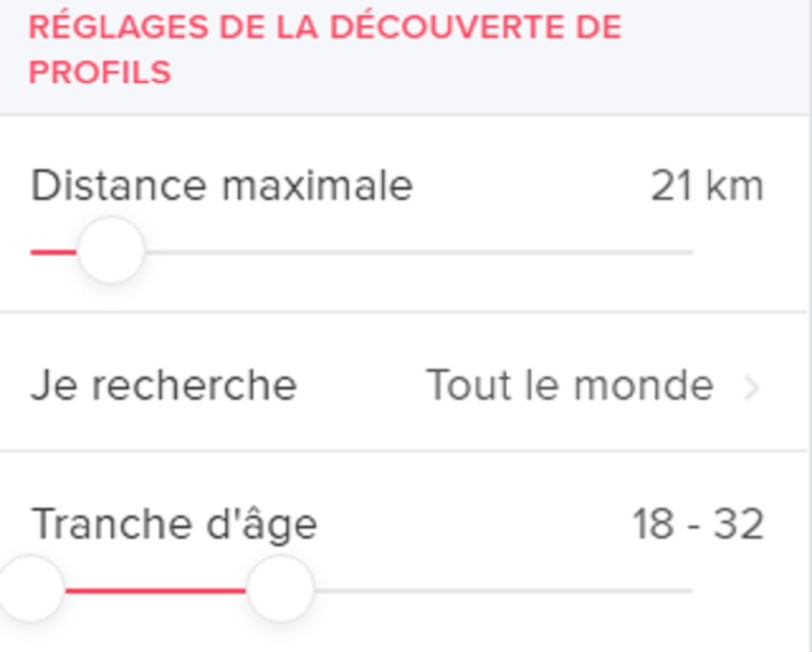Click the red filled portion of distance slider
Image resolution: width=812 pixels, height=652 pixels.
tap(54, 252)
